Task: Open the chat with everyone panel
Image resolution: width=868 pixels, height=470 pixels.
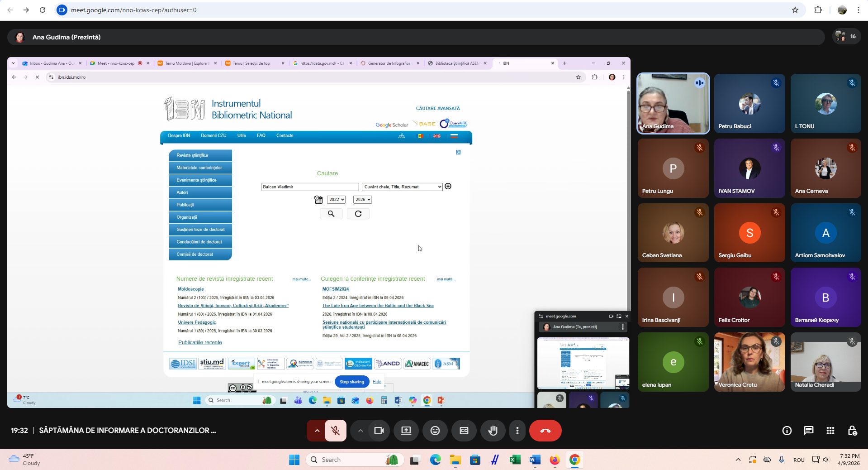Action: point(808,431)
